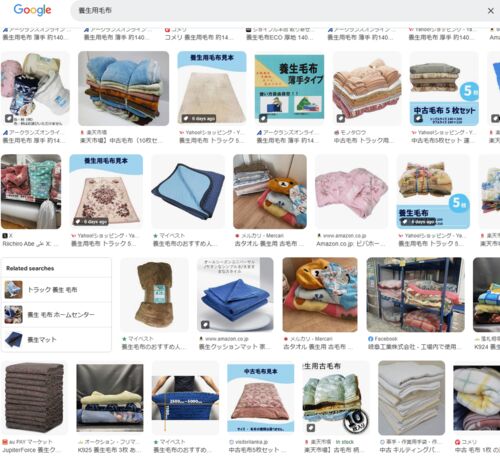Click tag icon on blue cushion mat image
Image resolution: width=500 pixels, height=457 pixels.
click(205, 324)
